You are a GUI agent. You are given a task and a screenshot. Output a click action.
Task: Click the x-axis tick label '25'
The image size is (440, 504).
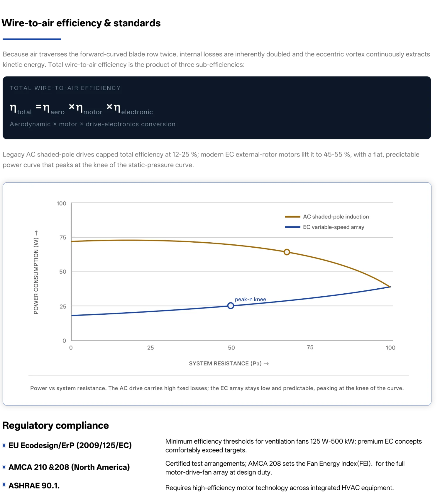tap(150, 348)
